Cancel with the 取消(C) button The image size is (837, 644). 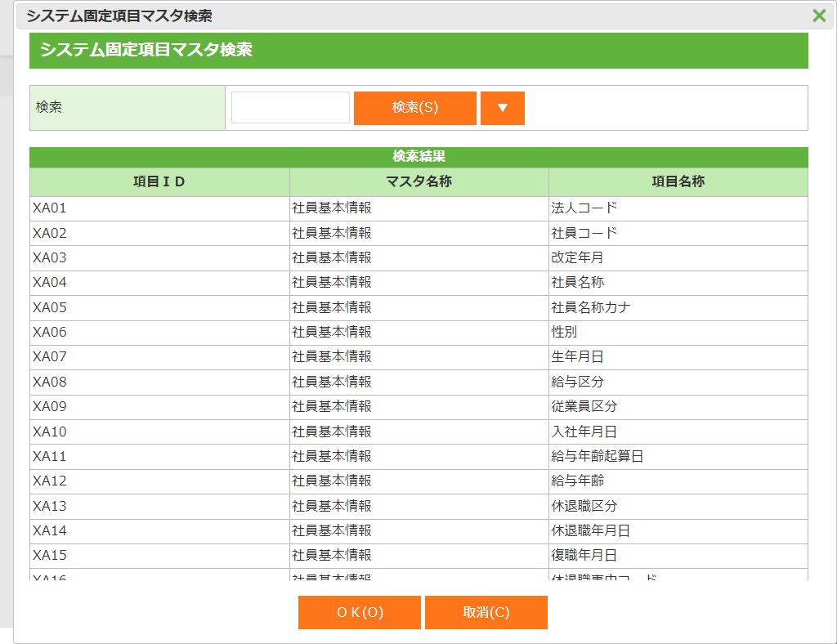point(486,612)
